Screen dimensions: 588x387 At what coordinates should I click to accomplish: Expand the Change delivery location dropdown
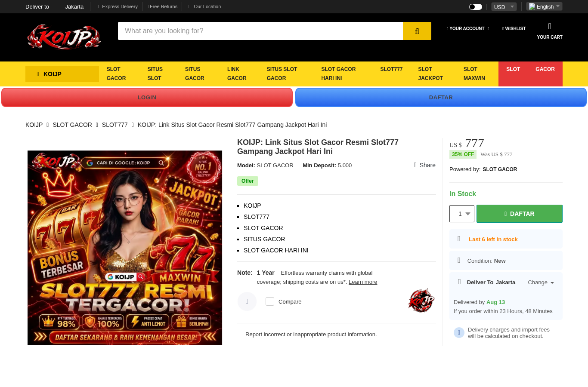point(541,283)
